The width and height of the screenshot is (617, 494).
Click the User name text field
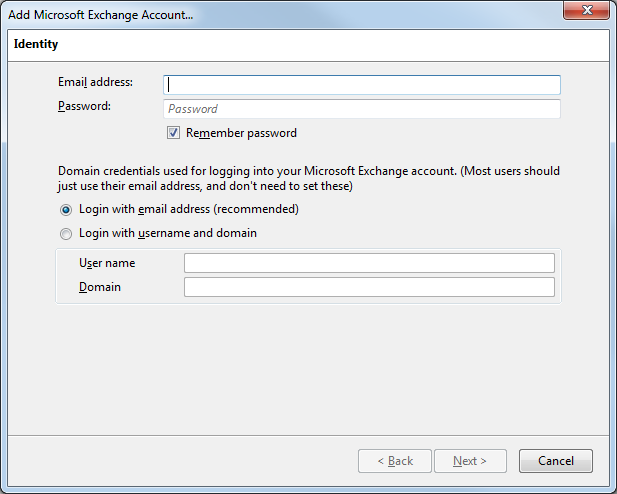[x=369, y=263]
